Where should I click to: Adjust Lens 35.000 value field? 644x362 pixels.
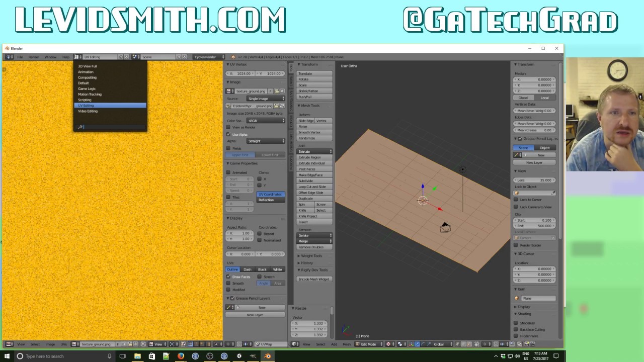[x=535, y=180]
